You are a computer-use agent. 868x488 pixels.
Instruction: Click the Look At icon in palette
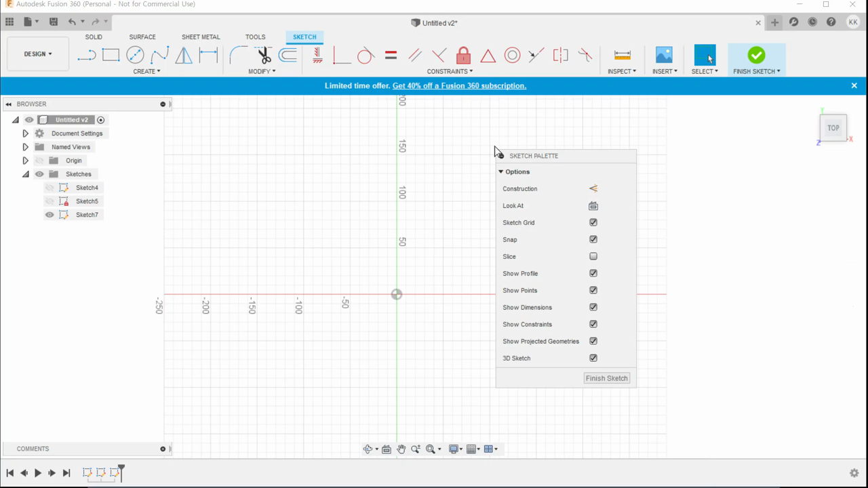pos(593,205)
